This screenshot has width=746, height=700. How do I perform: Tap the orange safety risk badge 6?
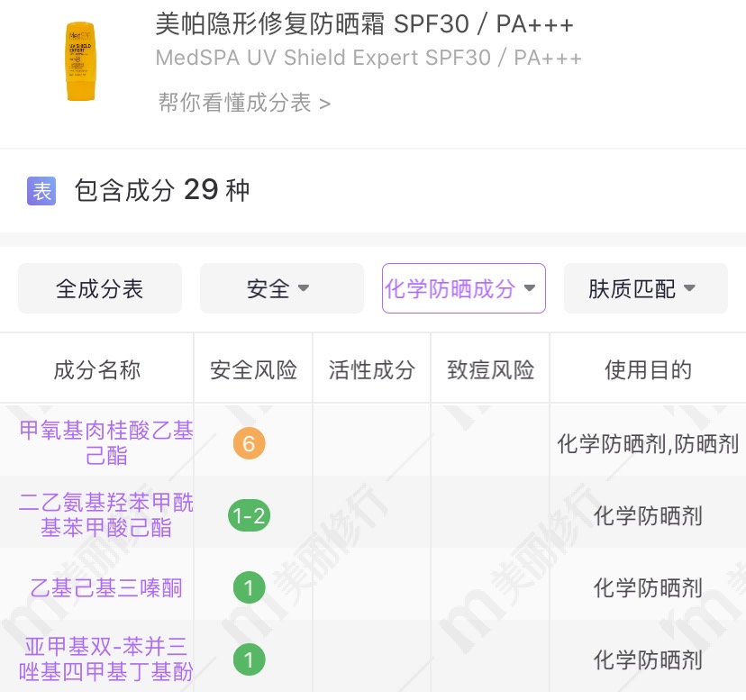[249, 443]
